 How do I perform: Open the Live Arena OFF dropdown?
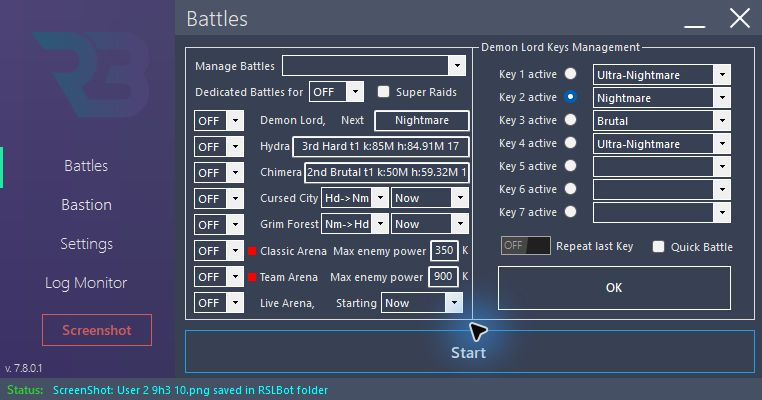[x=219, y=303]
